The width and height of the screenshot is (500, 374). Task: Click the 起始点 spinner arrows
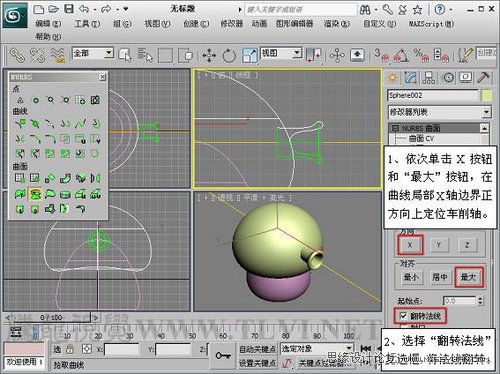click(x=480, y=301)
